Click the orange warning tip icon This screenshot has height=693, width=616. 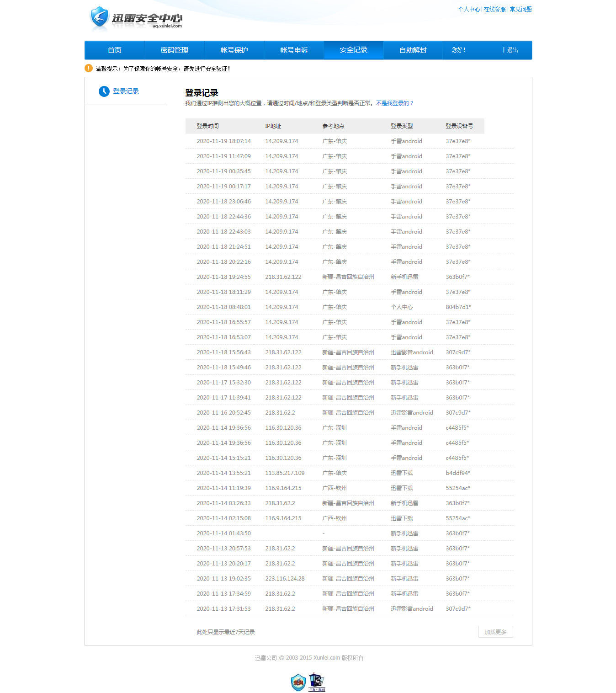[89, 68]
